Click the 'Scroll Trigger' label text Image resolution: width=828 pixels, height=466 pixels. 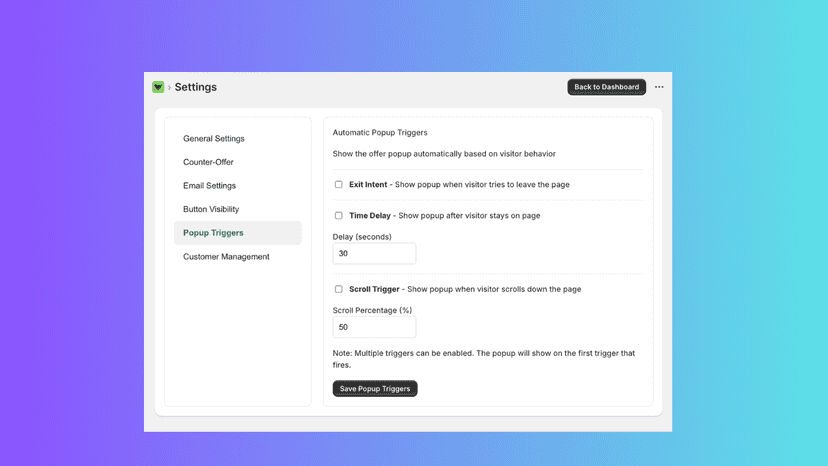pyautogui.click(x=374, y=289)
